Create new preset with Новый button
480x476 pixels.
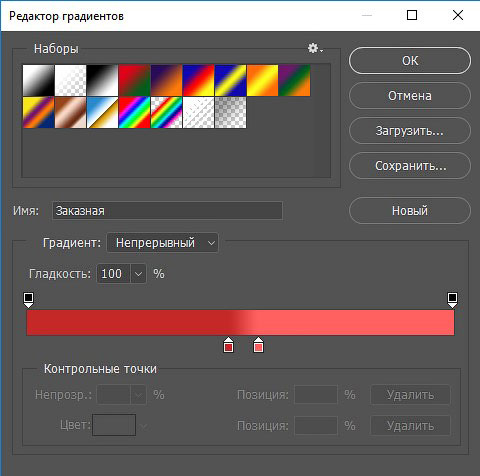[x=410, y=211]
